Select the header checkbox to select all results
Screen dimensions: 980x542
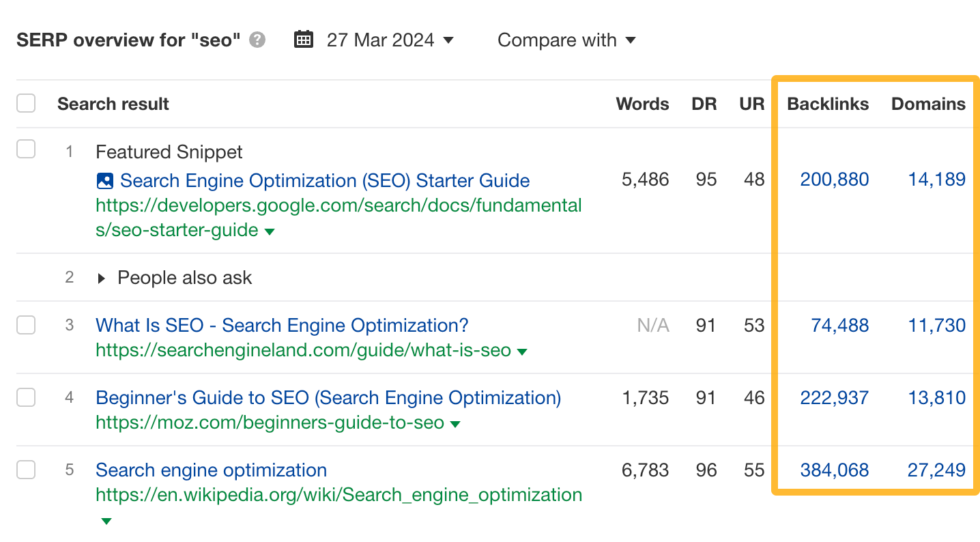(x=25, y=102)
